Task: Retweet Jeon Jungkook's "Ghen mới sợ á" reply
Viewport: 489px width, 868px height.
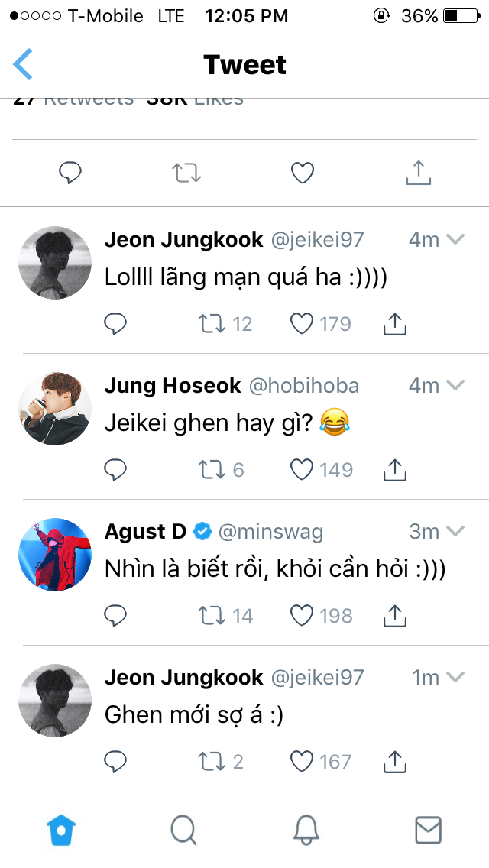Action: [x=211, y=761]
